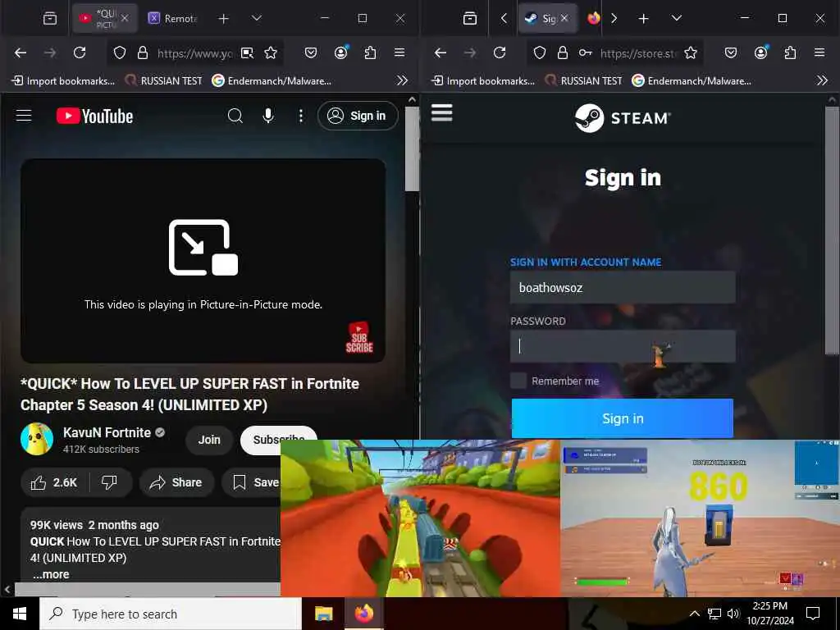Click the Steam logo
This screenshot has width=840, height=630.
[x=623, y=118]
